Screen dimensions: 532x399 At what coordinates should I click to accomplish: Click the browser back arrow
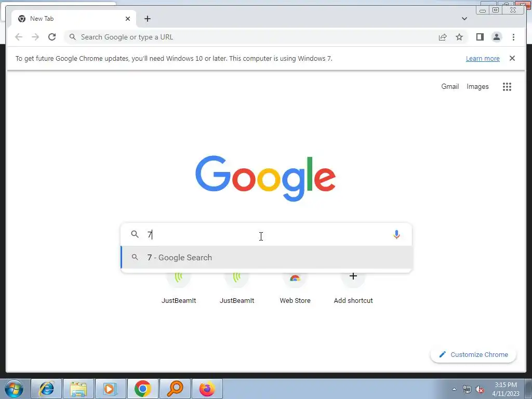coord(19,37)
